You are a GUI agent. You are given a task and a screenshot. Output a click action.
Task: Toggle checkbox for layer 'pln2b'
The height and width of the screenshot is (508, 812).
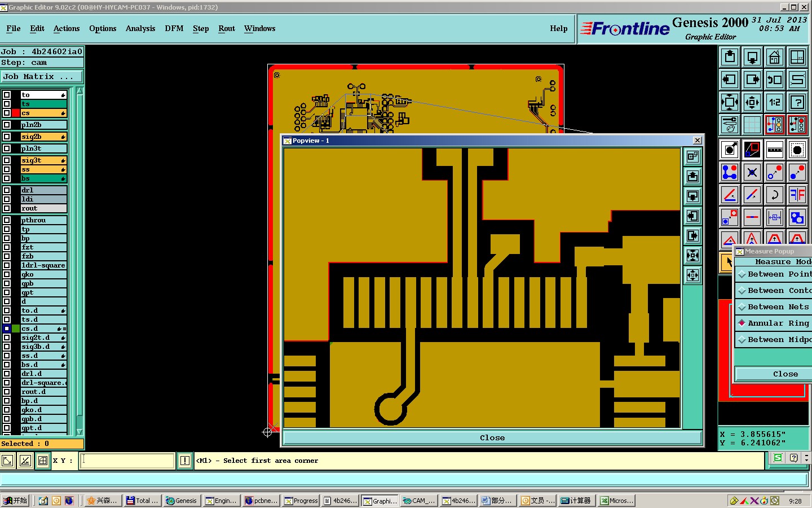click(x=7, y=125)
